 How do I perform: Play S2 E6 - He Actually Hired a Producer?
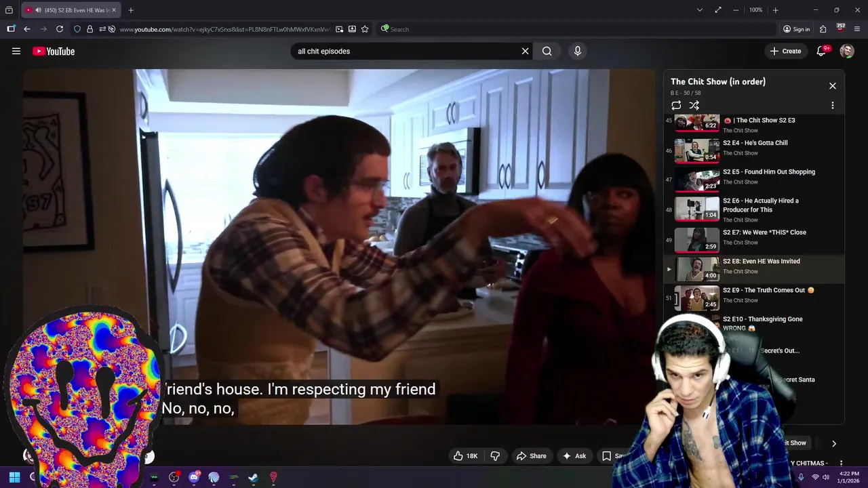pos(753,209)
